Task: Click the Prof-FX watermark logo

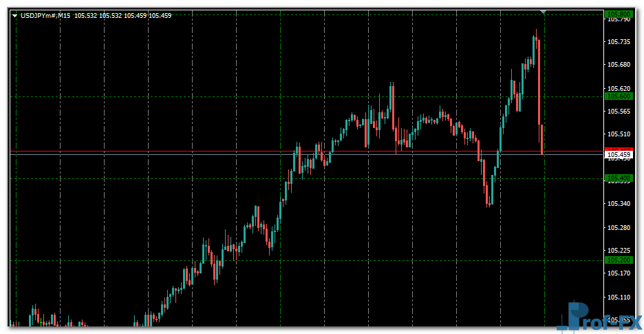Action: 599,318
